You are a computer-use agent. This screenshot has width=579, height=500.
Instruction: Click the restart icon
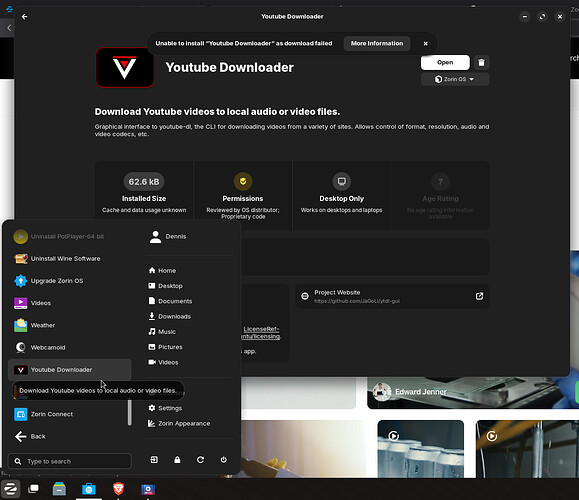click(201, 460)
